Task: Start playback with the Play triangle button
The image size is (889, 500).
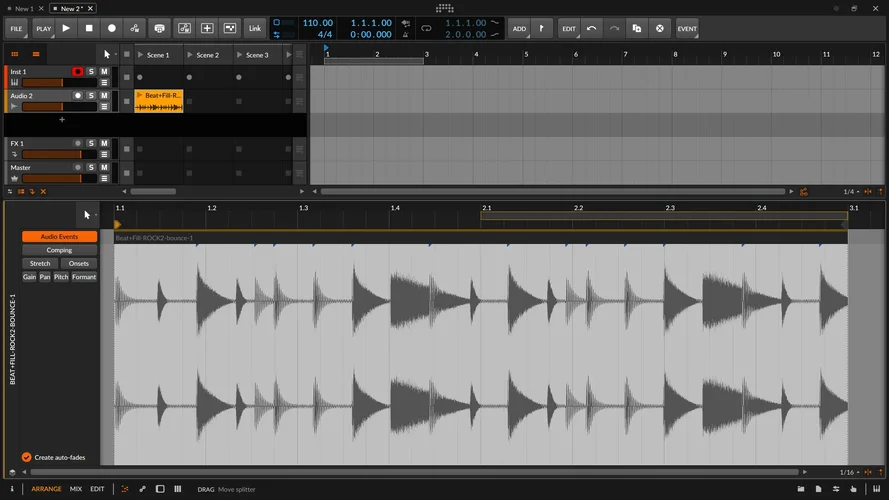Action: [x=66, y=29]
